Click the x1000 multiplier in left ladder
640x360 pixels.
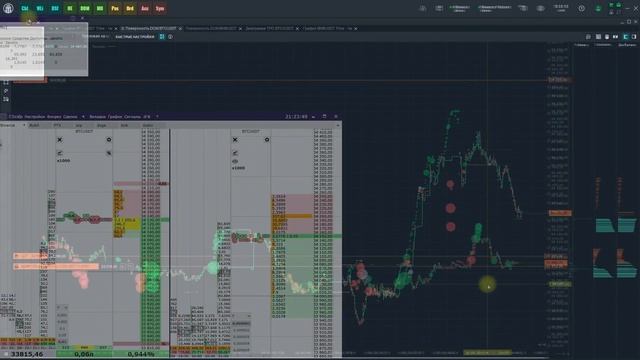[64, 161]
